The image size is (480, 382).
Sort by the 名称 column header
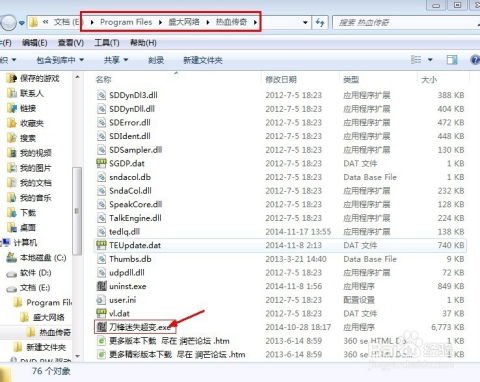pyautogui.click(x=104, y=80)
